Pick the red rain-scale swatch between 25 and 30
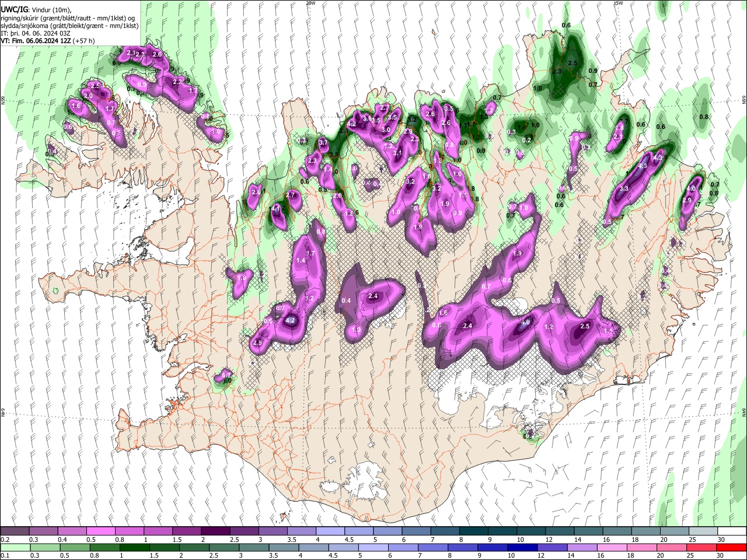The width and height of the screenshot is (747, 560). 701,548
